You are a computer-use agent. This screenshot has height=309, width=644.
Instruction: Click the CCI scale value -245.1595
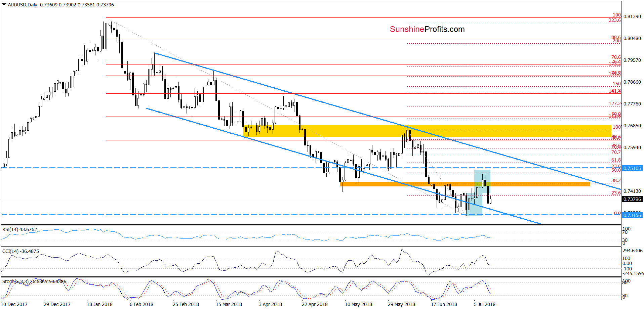point(633,273)
